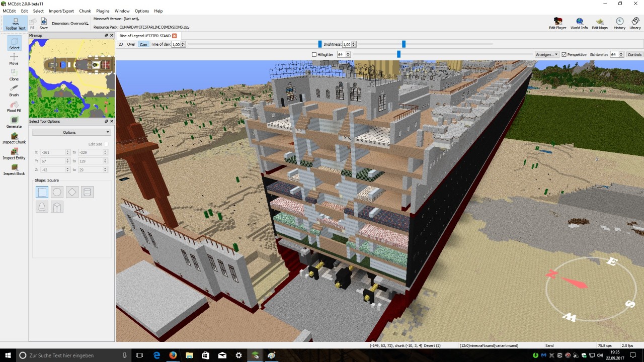644x362 pixels.
Task: Open the schematic Library
Action: (635, 23)
